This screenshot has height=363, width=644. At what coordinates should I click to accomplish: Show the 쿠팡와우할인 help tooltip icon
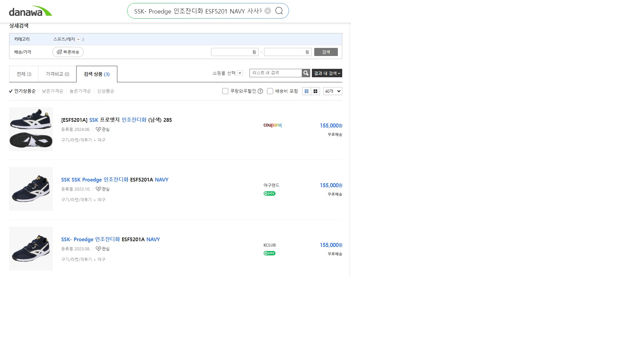pyautogui.click(x=260, y=91)
